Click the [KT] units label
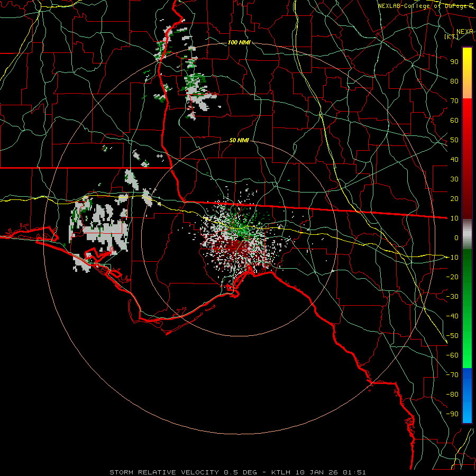This screenshot has width=476, height=476. click(x=452, y=37)
